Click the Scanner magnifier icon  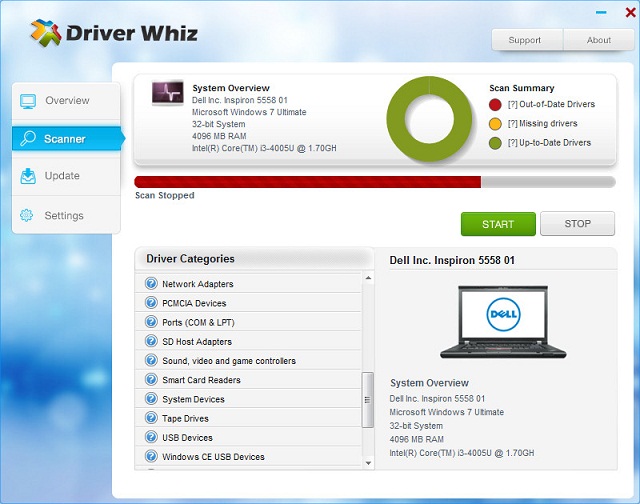click(28, 139)
